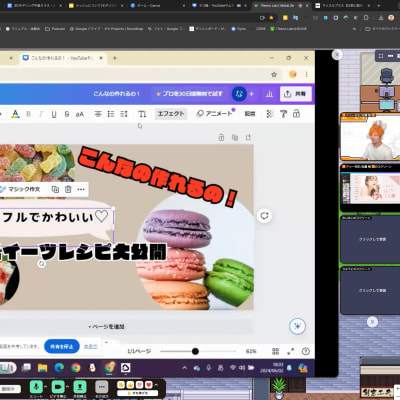Open line spacing options
The image size is (400, 400).
(x=124, y=114)
